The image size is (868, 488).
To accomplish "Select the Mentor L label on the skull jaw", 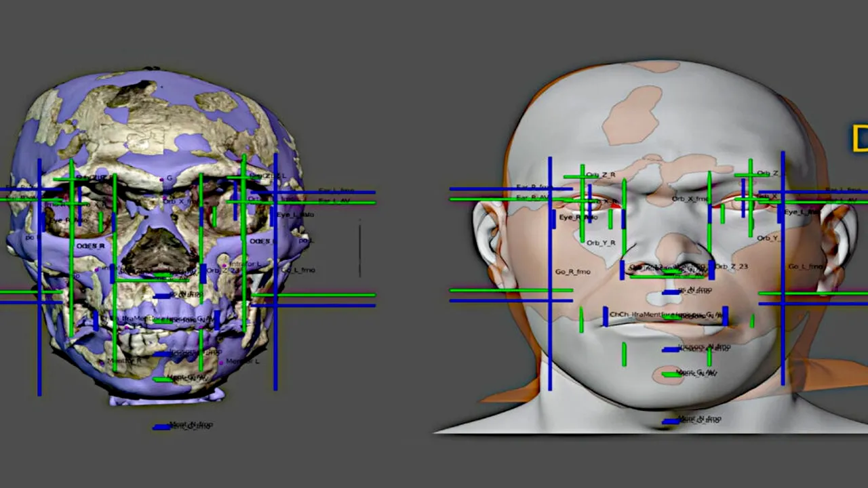I will pos(243,361).
